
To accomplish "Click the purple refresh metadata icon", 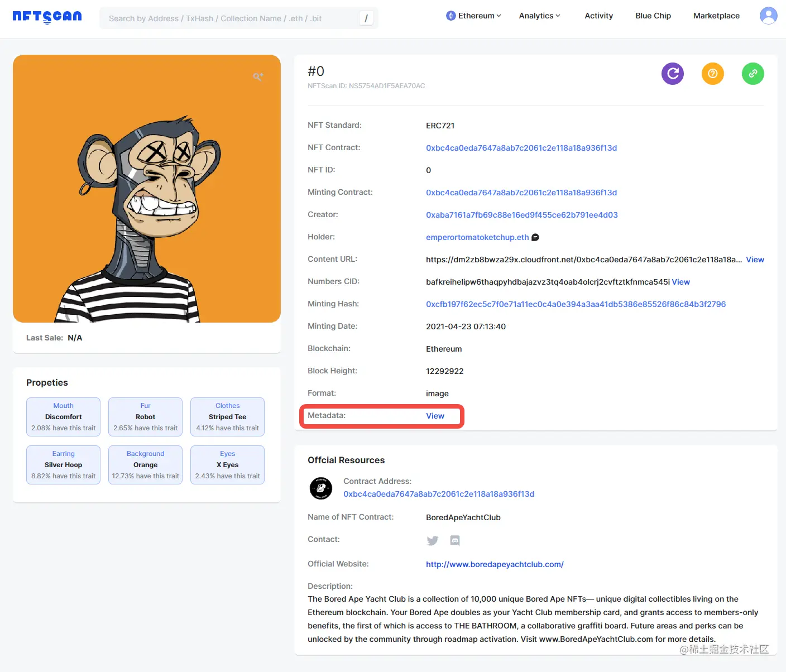I will tap(672, 74).
